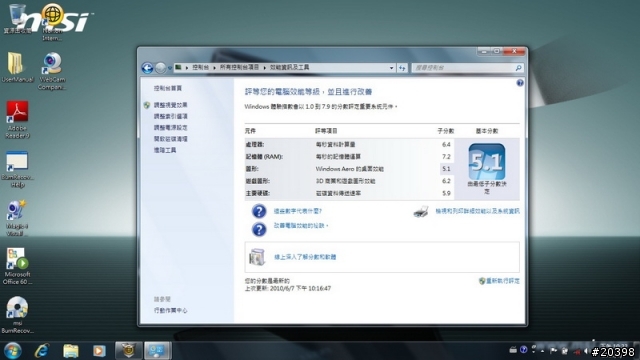
Task: Open 調整索引選項 in the sidebar
Action: pyautogui.click(x=171, y=116)
